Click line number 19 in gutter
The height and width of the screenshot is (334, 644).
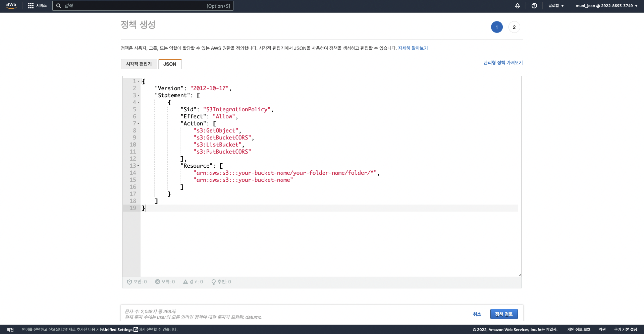tap(133, 208)
